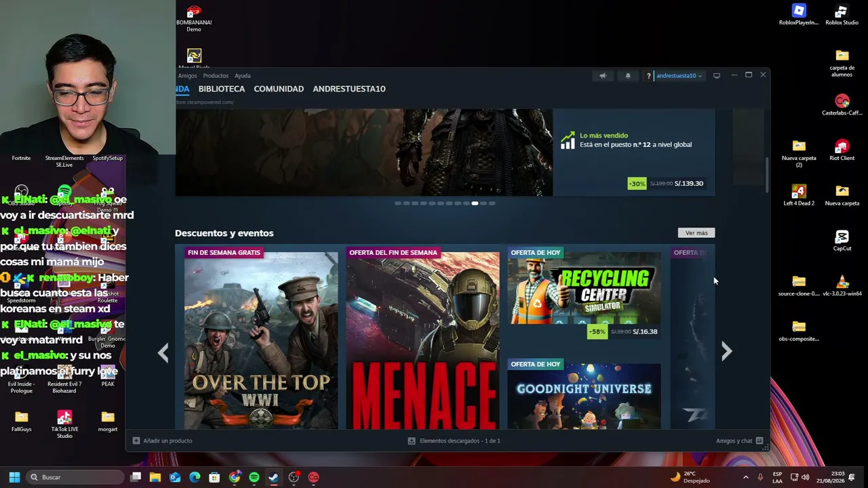Open Spotify from the taskbar
This screenshot has height=488, width=868.
pyautogui.click(x=254, y=477)
